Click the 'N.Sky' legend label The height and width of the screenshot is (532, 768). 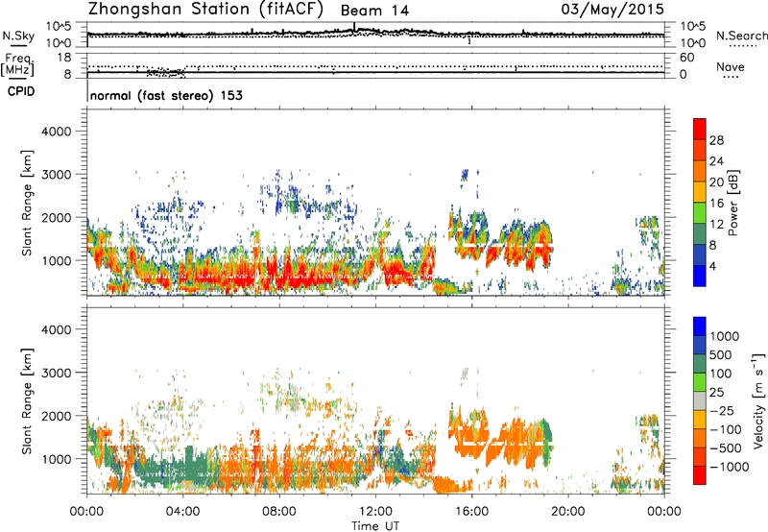[x=18, y=36]
